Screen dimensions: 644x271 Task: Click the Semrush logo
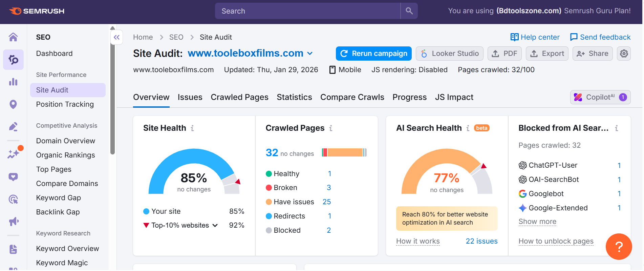[37, 11]
